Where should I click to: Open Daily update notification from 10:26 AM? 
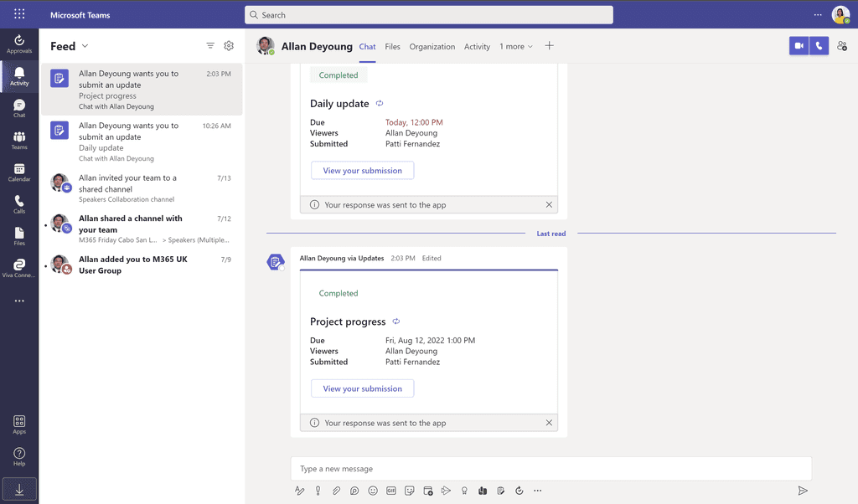[142, 141]
